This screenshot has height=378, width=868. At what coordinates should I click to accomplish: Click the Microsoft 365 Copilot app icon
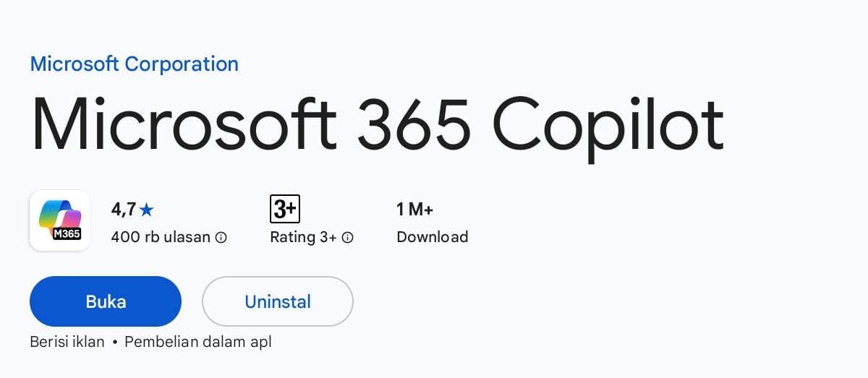pyautogui.click(x=60, y=220)
